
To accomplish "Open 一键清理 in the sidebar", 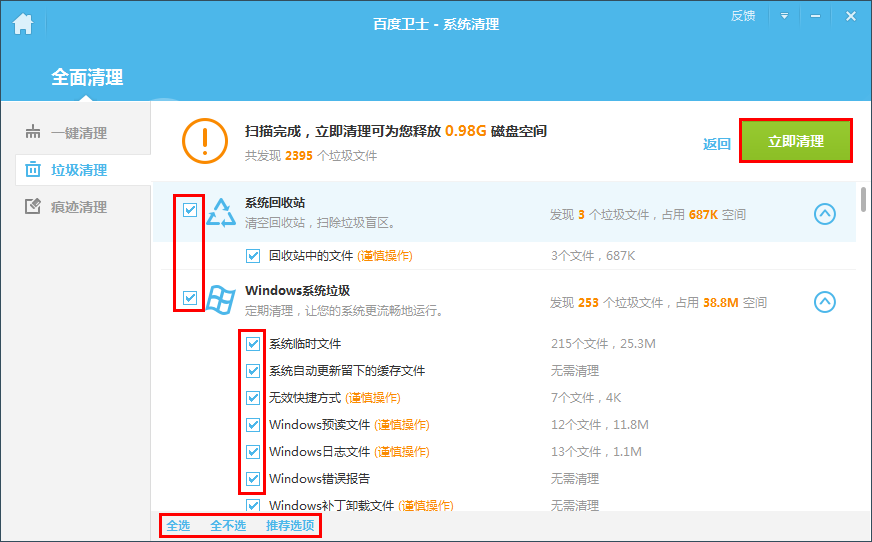I will (79, 133).
